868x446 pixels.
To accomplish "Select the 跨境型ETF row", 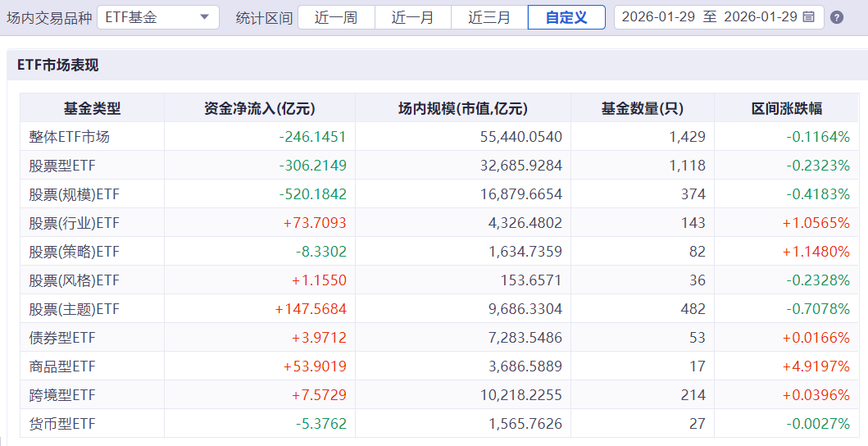I will point(439,395).
